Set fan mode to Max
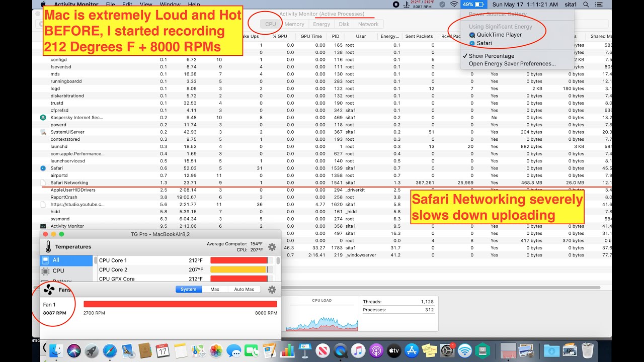644x362 pixels. 215,289
